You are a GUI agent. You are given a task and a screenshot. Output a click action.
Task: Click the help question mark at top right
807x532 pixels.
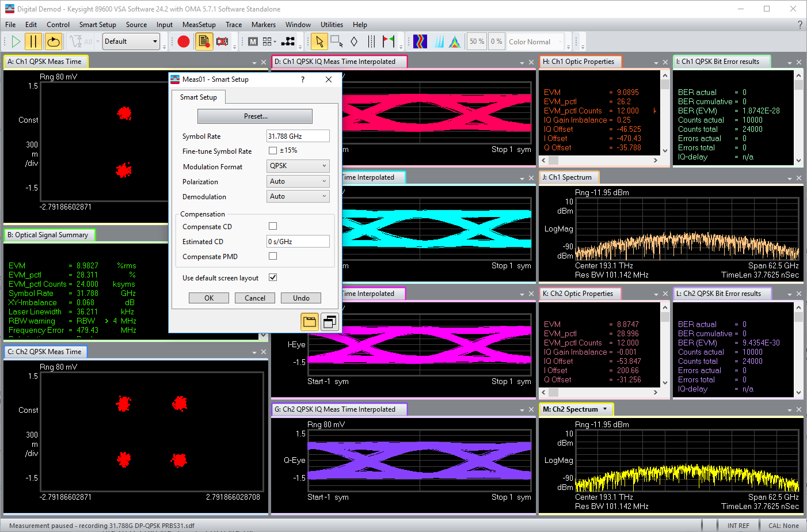click(x=800, y=25)
